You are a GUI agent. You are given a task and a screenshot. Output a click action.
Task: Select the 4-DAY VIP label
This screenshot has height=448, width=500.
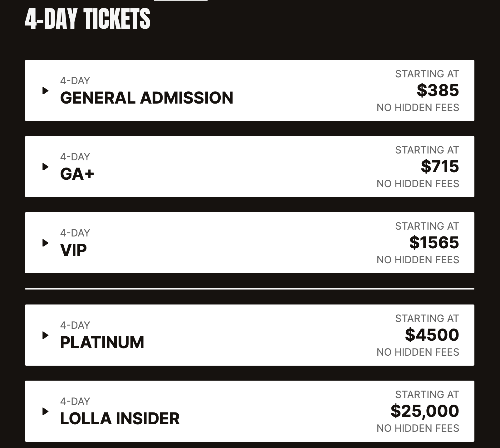tap(73, 250)
